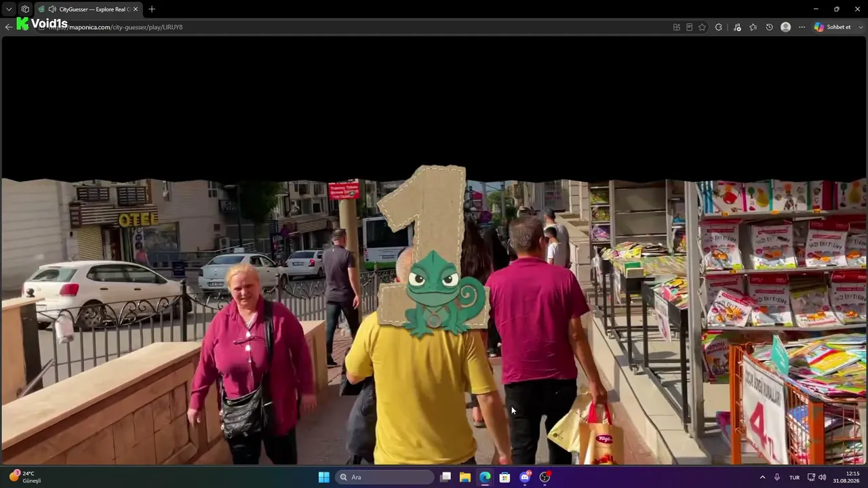Image resolution: width=868 pixels, height=488 pixels.
Task: Open the weather widget showing 24°C
Action: pos(25,477)
